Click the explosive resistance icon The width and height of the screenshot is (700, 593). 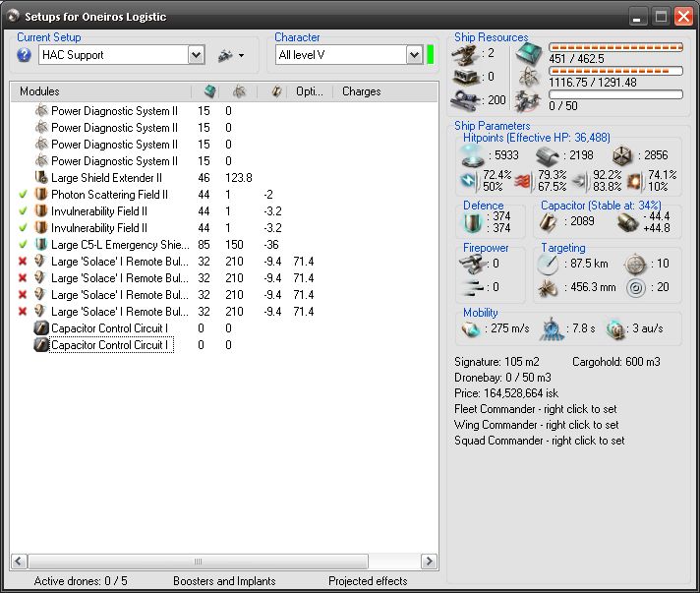[635, 181]
